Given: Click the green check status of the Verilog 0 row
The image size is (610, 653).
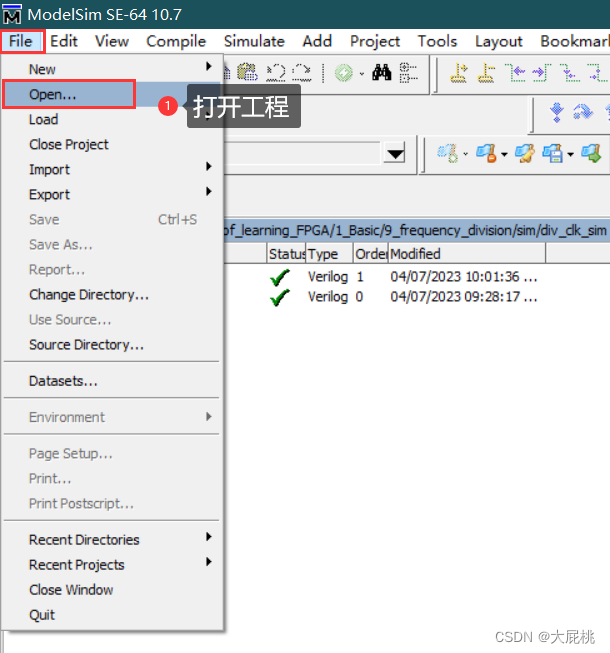Looking at the screenshot, I should 280,297.
